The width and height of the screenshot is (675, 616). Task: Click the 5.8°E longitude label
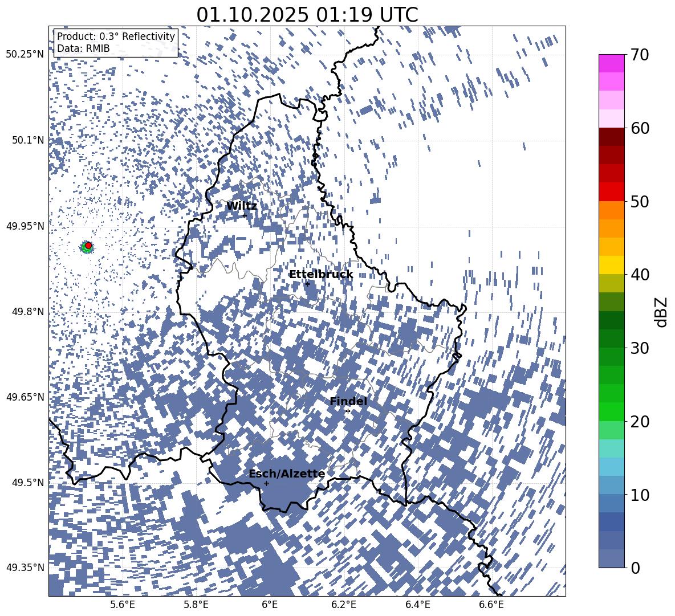point(196,605)
